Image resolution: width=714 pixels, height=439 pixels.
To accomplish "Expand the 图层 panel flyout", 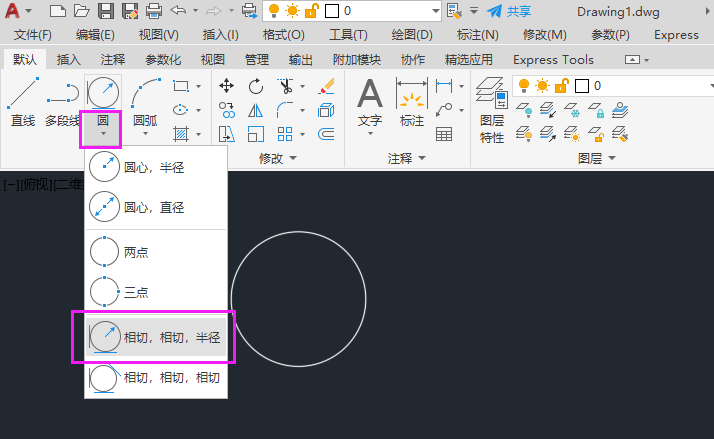I will coord(597,158).
